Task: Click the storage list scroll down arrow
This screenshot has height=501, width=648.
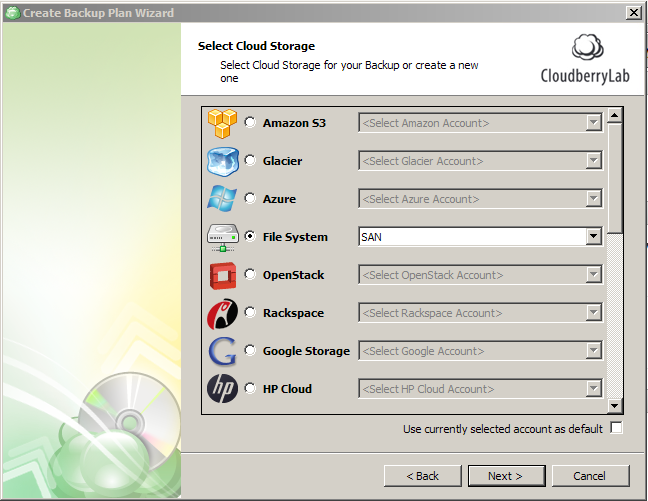Action: pyautogui.click(x=615, y=406)
